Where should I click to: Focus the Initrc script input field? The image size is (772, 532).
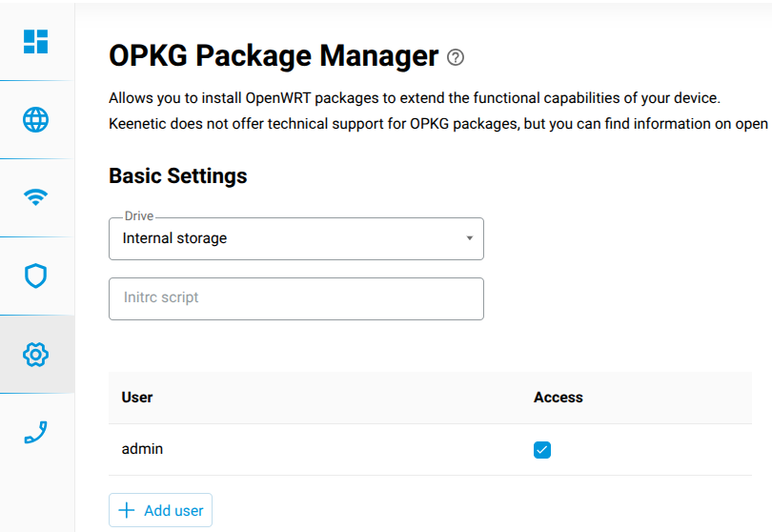tap(296, 299)
